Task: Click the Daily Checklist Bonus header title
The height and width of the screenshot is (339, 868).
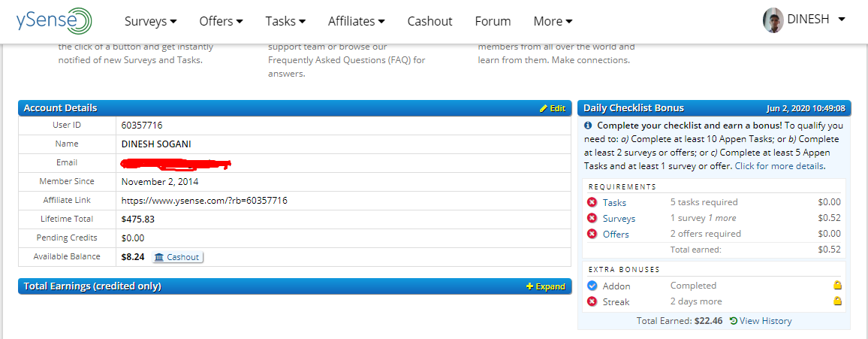Action: [x=634, y=108]
